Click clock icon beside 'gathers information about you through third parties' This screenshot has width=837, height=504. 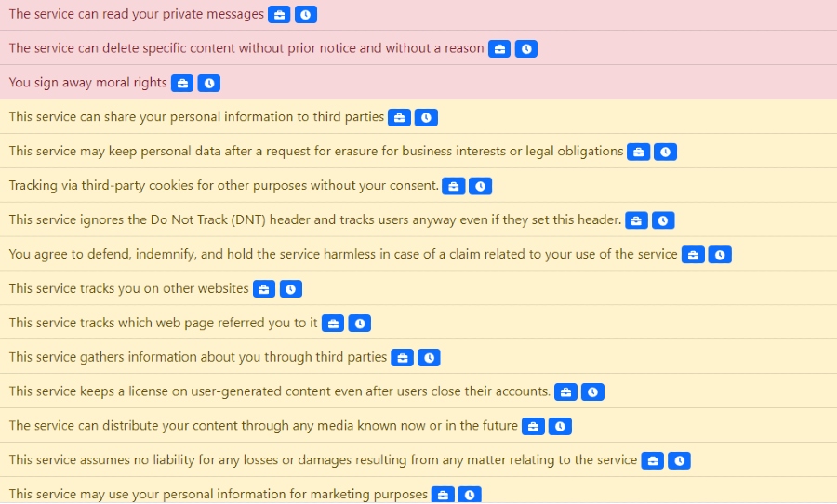[429, 358]
